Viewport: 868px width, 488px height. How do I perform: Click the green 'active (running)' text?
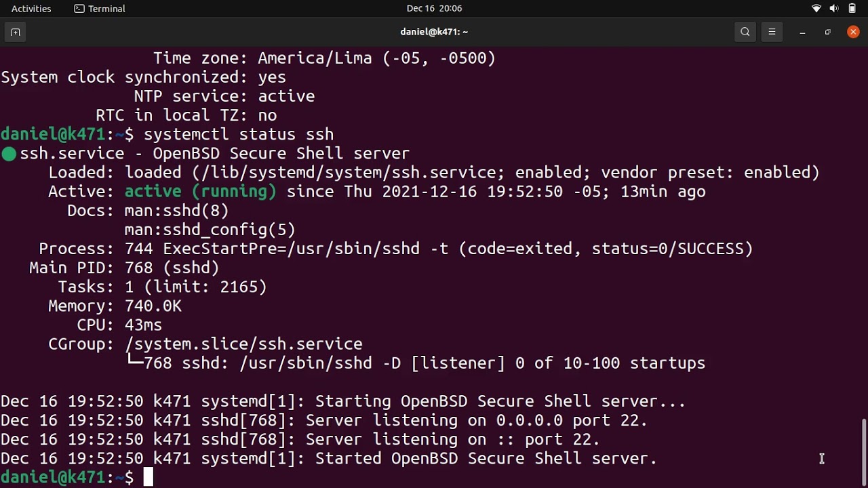(x=200, y=192)
